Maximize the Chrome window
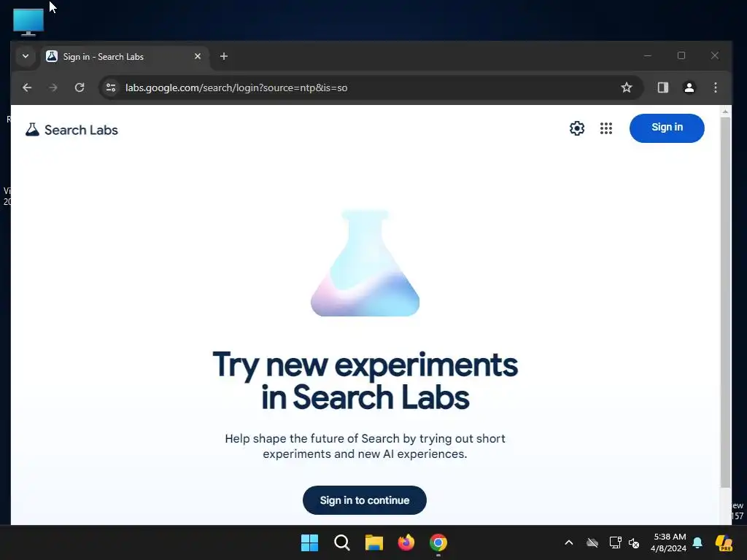 (681, 55)
